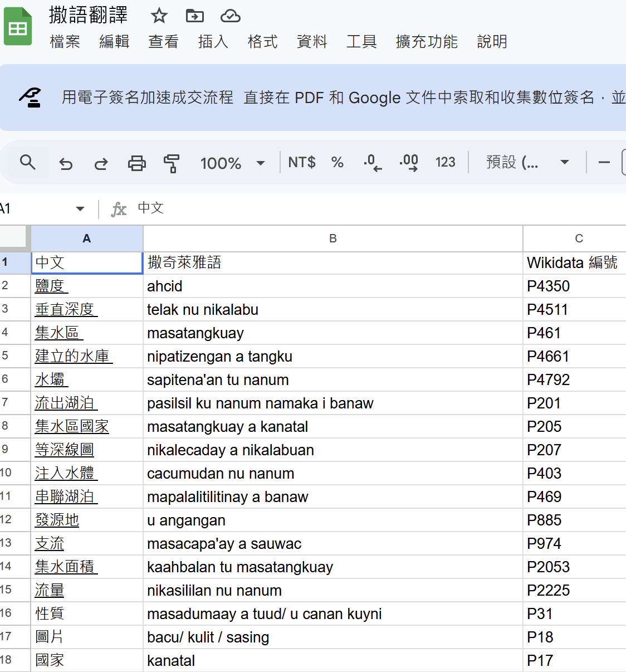The image size is (626, 672).
Task: Open the 集水區 link in row 4
Action: tap(58, 333)
